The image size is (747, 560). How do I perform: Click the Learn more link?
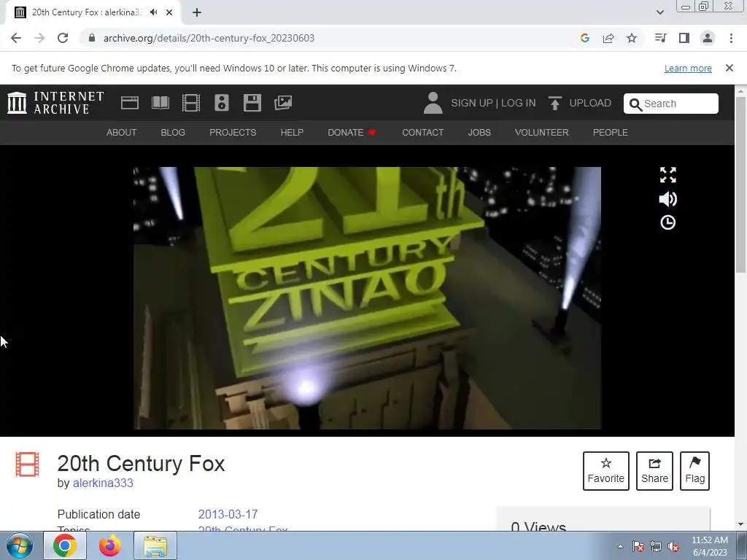tap(688, 68)
